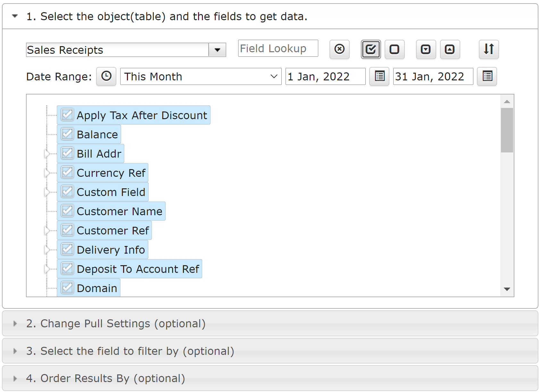Click the collapse all nodes icon
The image size is (541, 392).
coord(450,49)
